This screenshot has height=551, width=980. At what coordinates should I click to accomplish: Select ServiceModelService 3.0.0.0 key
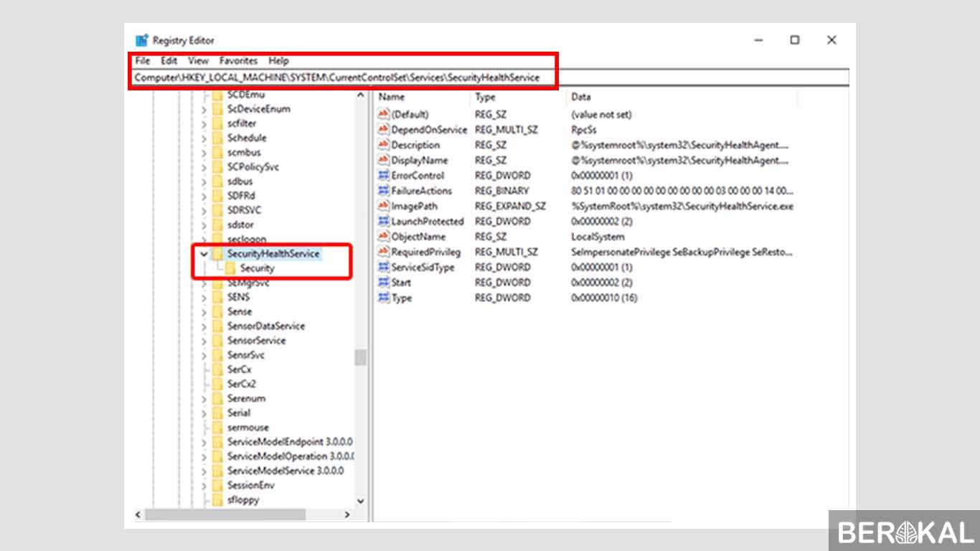tap(286, 471)
